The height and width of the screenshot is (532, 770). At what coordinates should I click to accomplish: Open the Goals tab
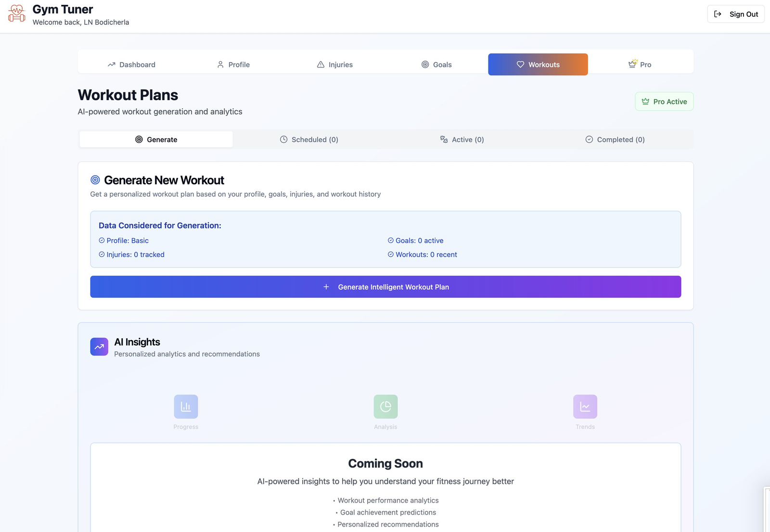[x=436, y=64]
